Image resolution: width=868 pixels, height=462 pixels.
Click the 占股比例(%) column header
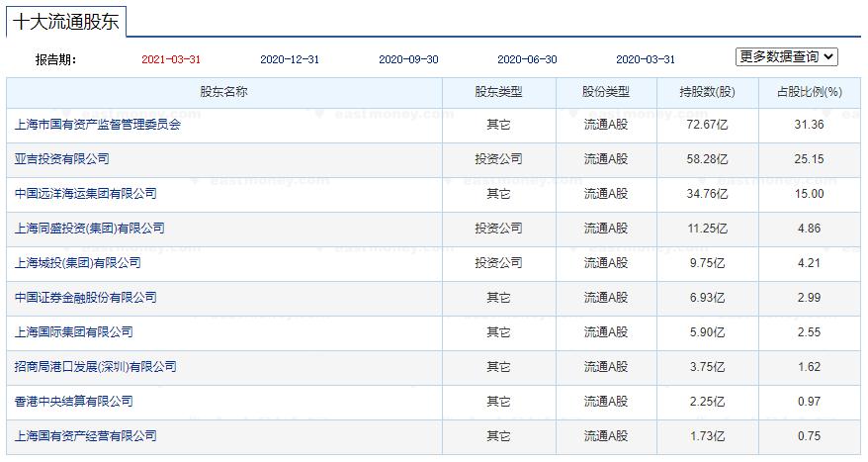tap(810, 92)
